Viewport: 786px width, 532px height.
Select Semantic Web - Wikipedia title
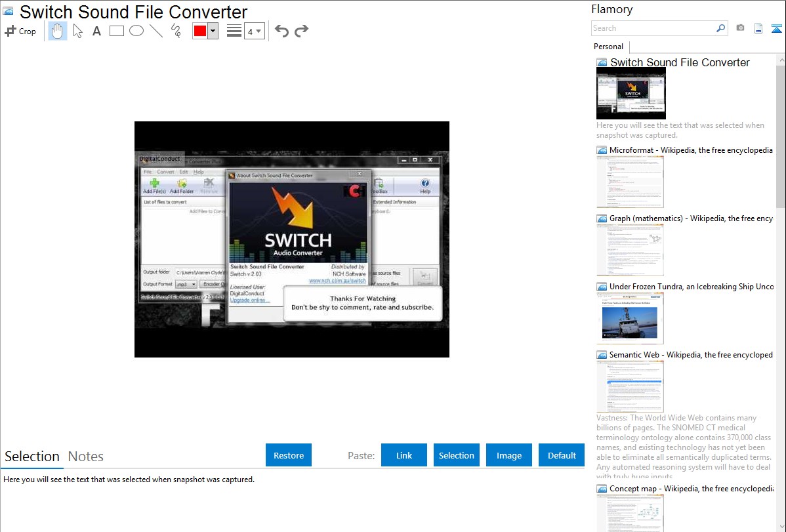click(x=691, y=354)
